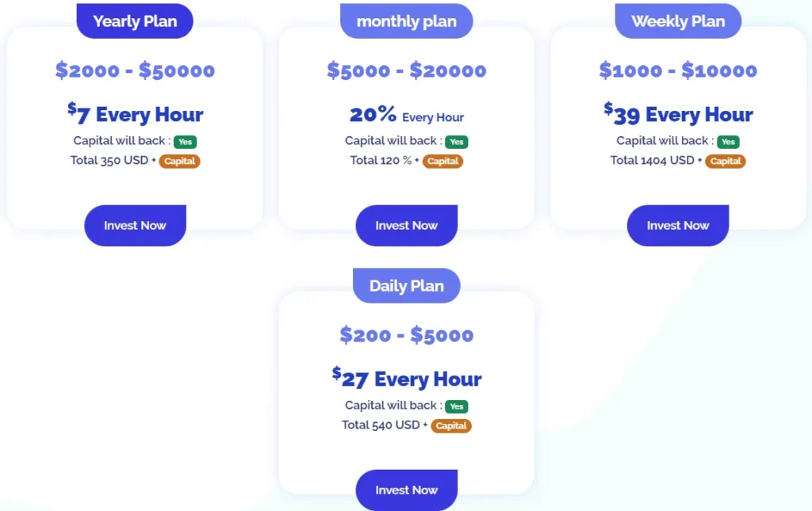Click the orange Capital badge in Daily Plan
The image size is (812, 511).
[450, 425]
